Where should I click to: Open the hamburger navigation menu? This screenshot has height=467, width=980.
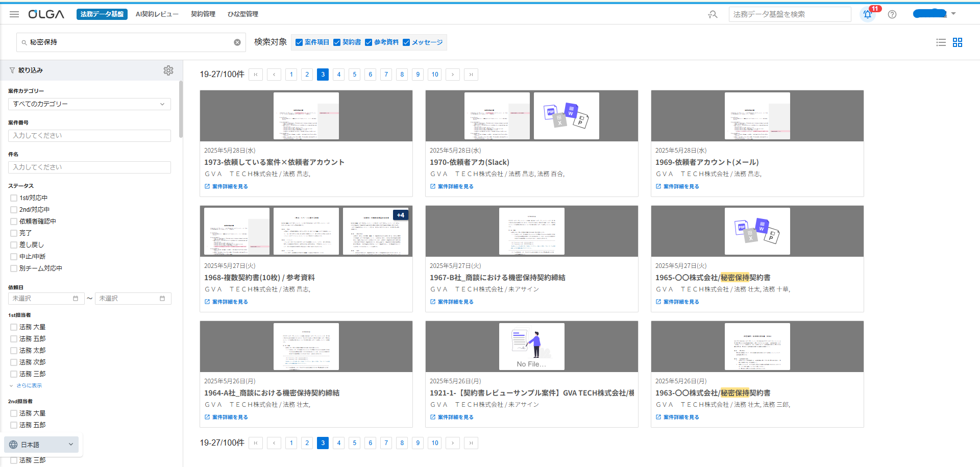(x=14, y=14)
